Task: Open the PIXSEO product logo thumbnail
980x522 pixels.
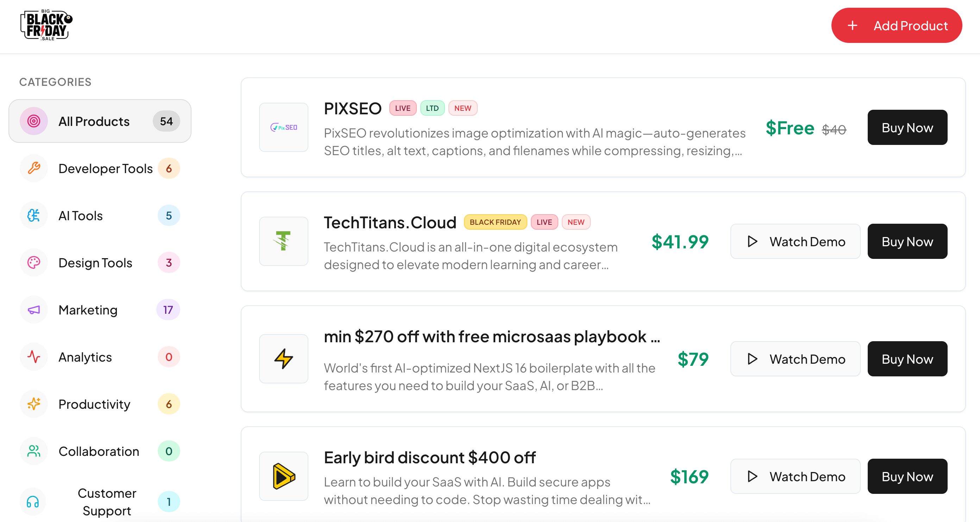Action: pos(283,127)
